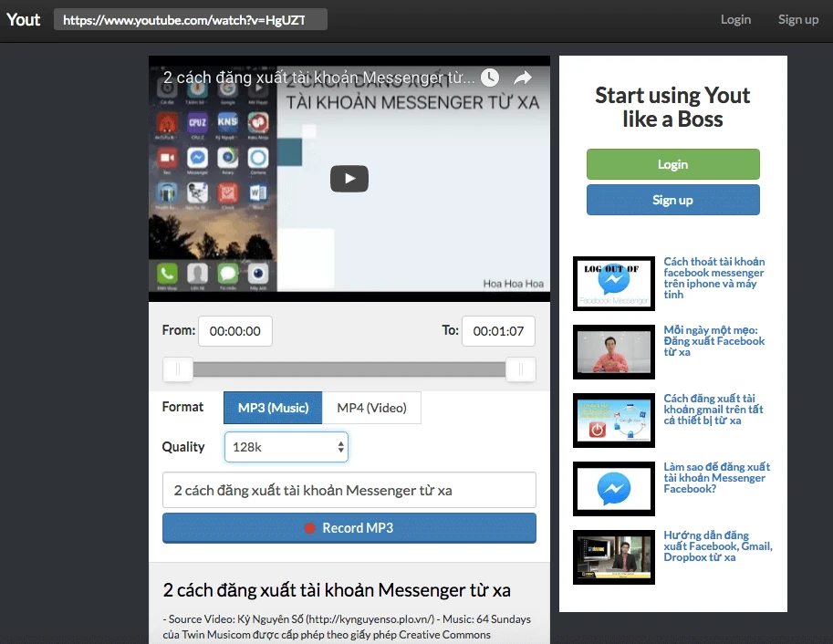Viewport: 833px width, 644px height.
Task: Open the Quality 128k dropdown
Action: (286, 447)
